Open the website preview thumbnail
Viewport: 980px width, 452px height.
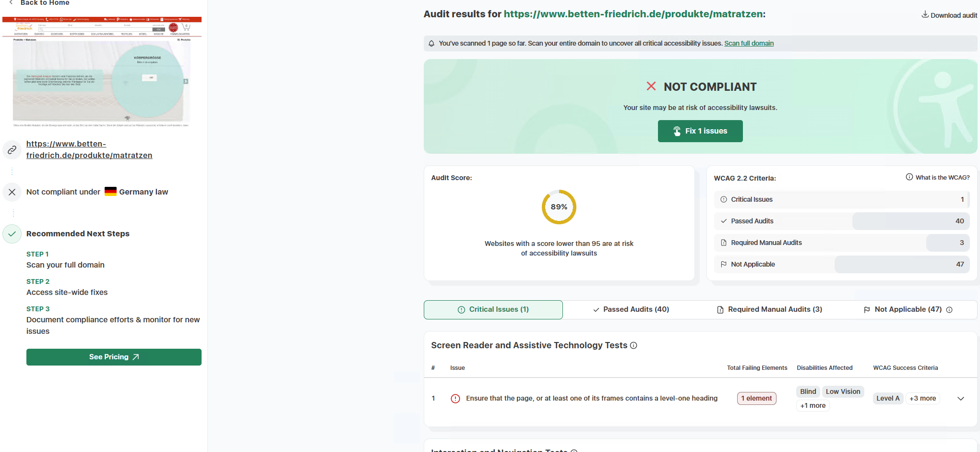click(x=102, y=72)
